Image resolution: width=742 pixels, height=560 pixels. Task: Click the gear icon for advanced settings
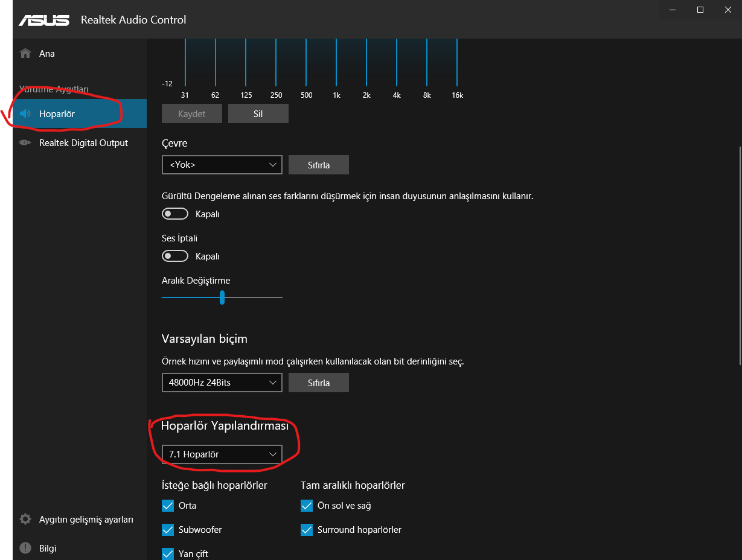[25, 520]
